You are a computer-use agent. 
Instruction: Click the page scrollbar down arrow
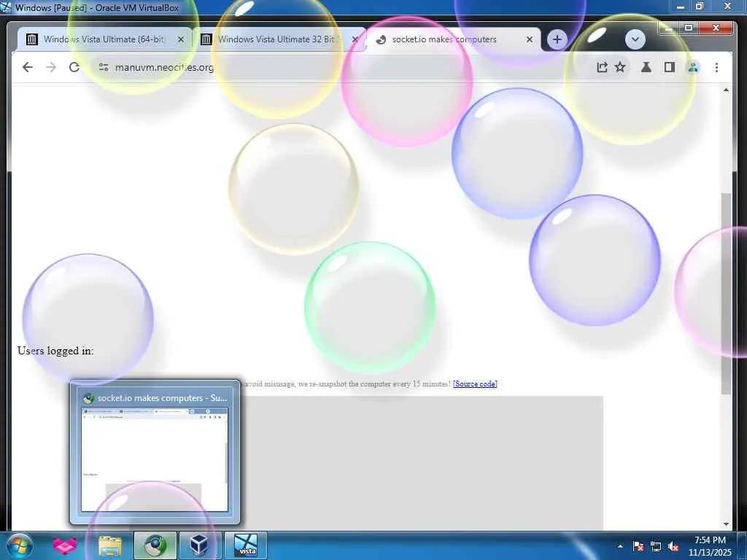(x=726, y=524)
